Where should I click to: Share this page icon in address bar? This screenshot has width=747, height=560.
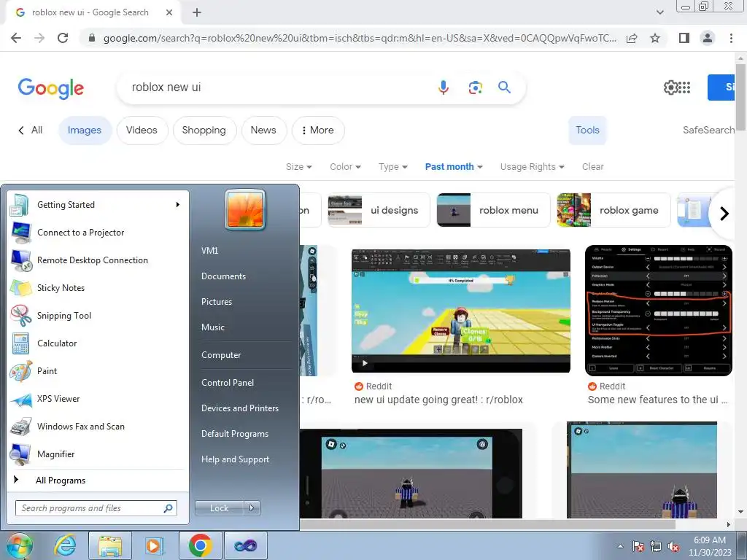tap(632, 38)
